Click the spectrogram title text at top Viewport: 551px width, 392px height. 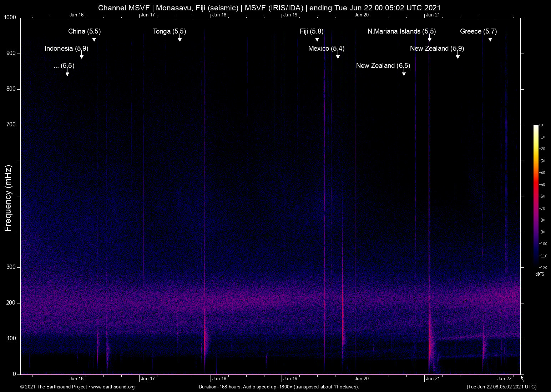269,8
